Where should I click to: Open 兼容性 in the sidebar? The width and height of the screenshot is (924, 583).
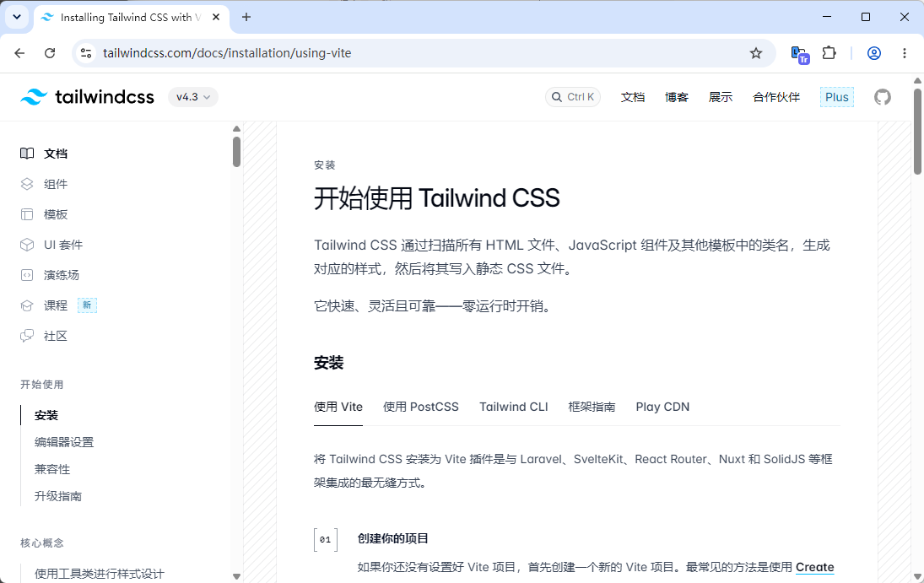(x=51, y=469)
